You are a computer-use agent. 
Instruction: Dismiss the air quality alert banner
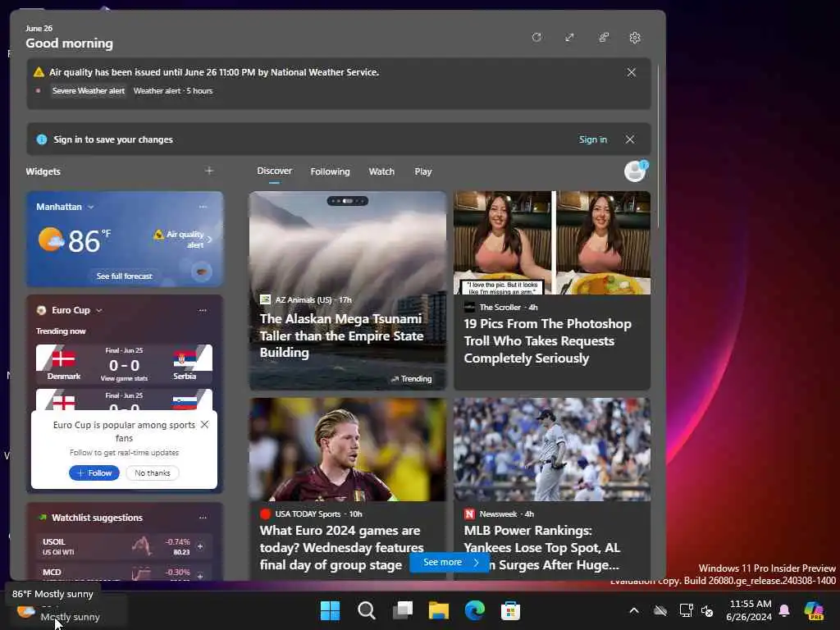pyautogui.click(x=632, y=72)
